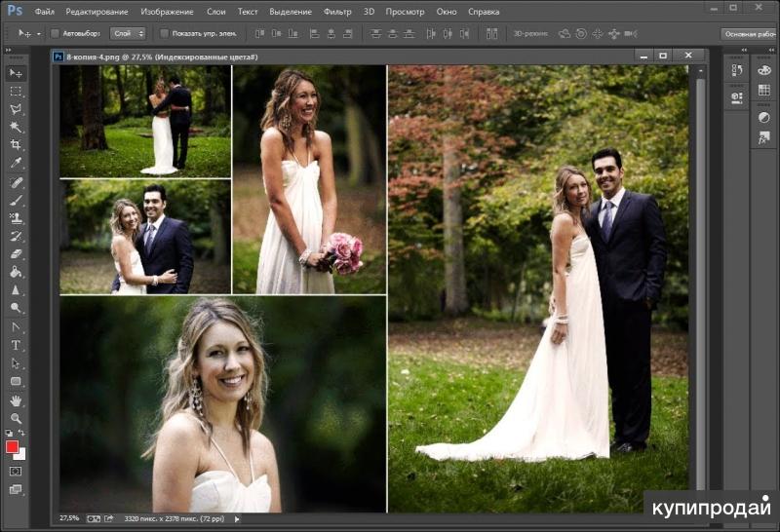Select the Pen tool

(x=16, y=327)
